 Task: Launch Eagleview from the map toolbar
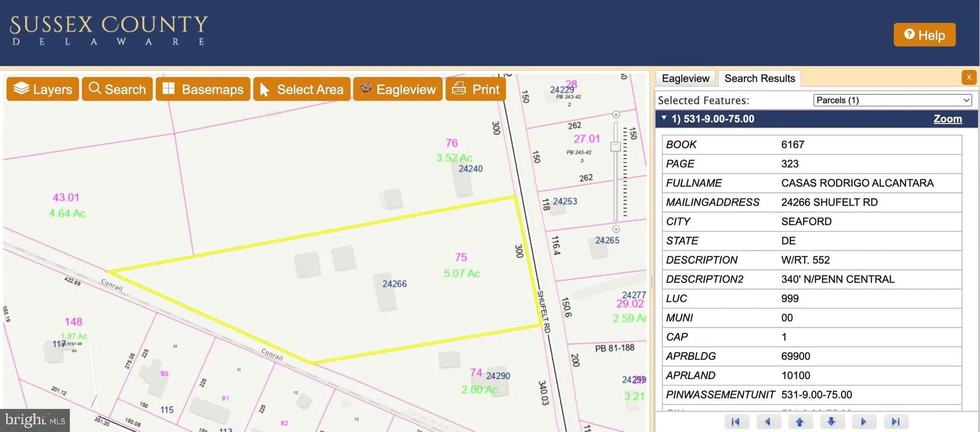pos(398,89)
